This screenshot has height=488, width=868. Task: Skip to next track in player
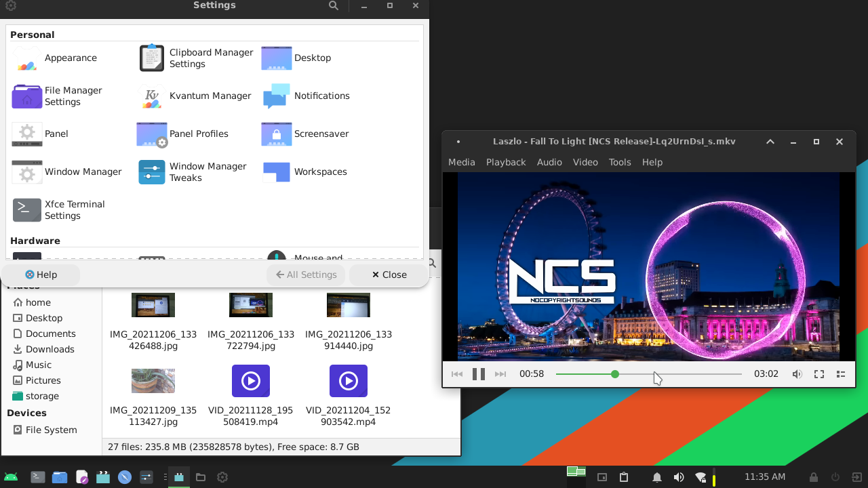(x=500, y=374)
